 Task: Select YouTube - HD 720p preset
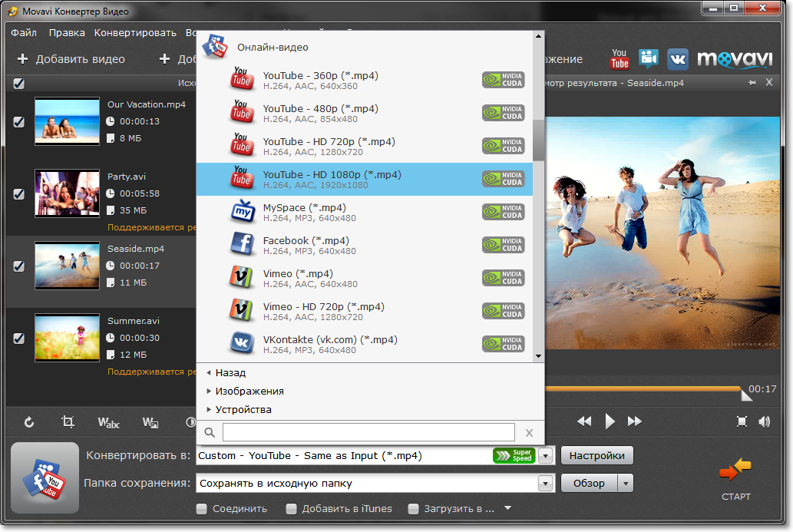pyautogui.click(x=329, y=142)
